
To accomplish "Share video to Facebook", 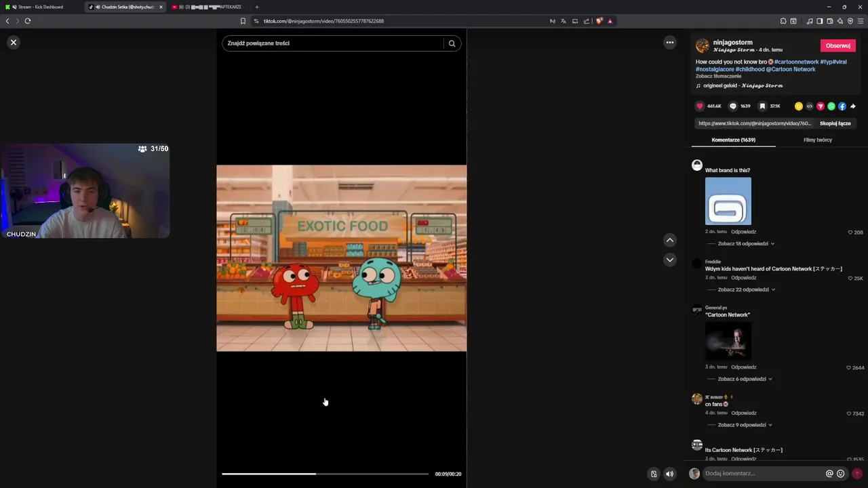I will (842, 106).
